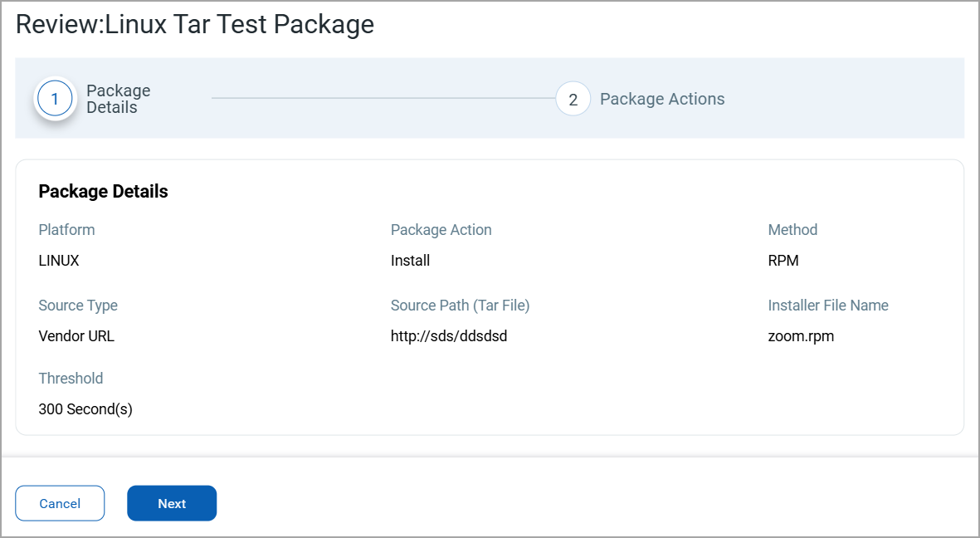Click the Review:Linux Tar Test Package title
The width and height of the screenshot is (980, 538).
[195, 25]
